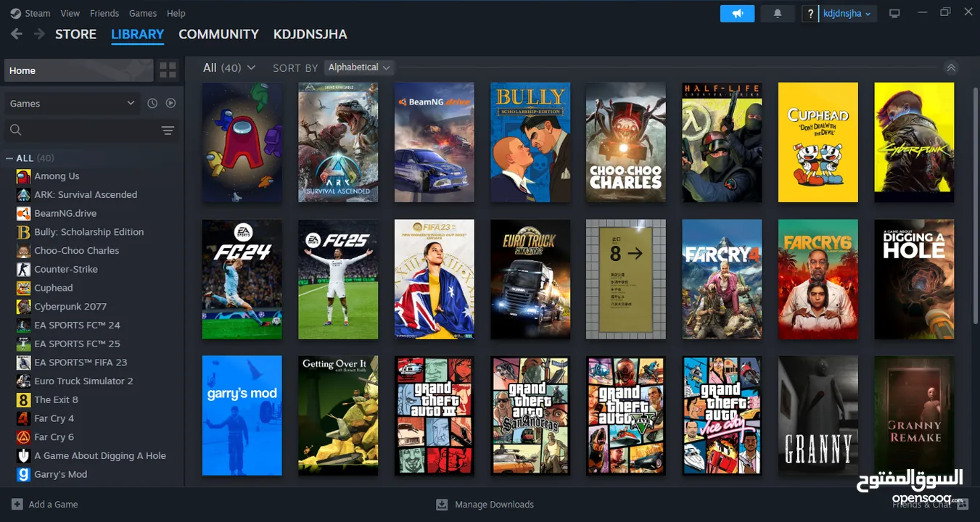Open the Games menu

[x=143, y=13]
